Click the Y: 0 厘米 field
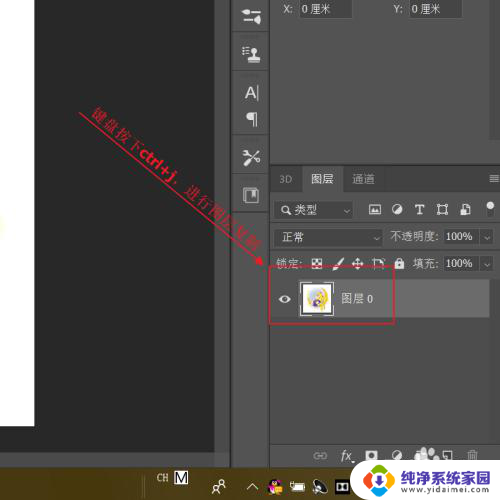This screenshot has height=500, width=500. click(435, 9)
